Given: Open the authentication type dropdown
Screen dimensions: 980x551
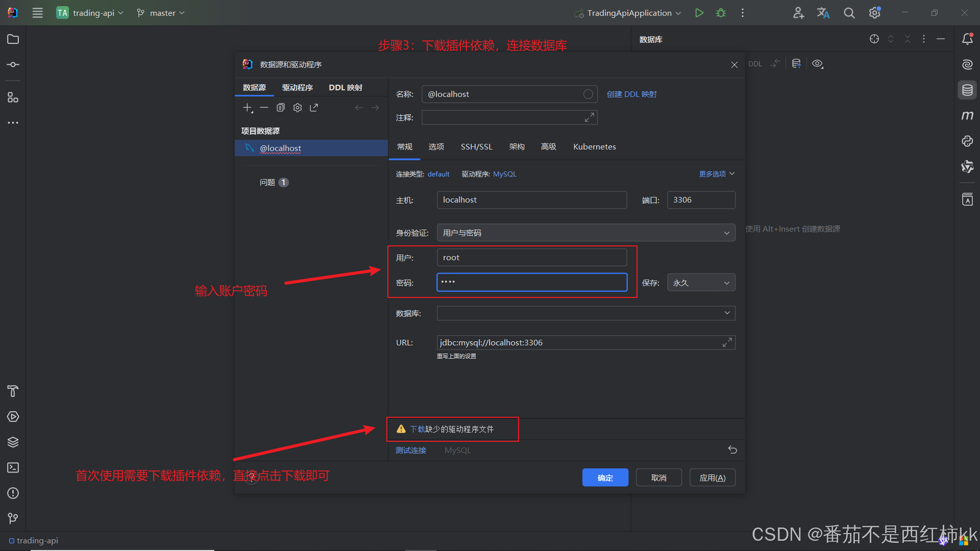Looking at the screenshot, I should point(585,233).
